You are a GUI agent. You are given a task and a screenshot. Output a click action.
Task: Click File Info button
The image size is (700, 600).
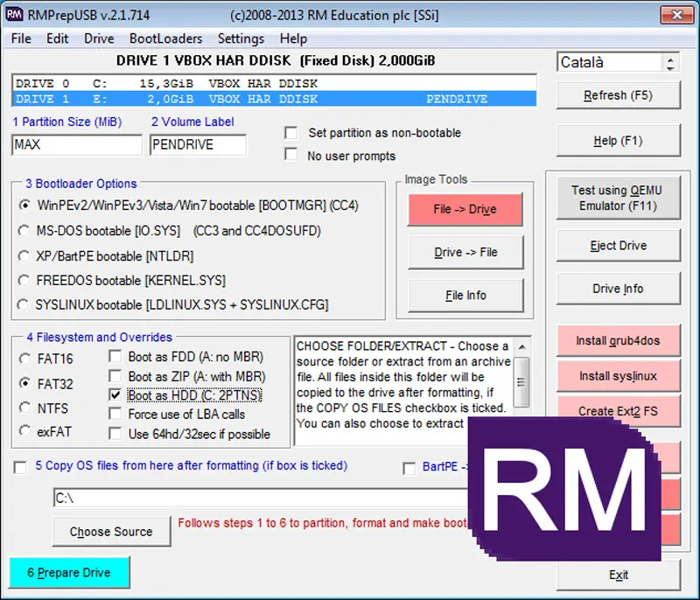tap(465, 296)
